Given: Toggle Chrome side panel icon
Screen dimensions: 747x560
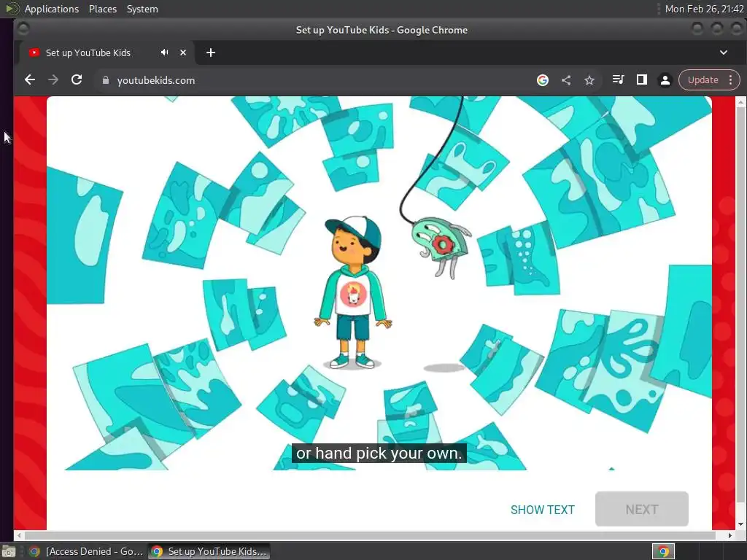Looking at the screenshot, I should pyautogui.click(x=642, y=79).
